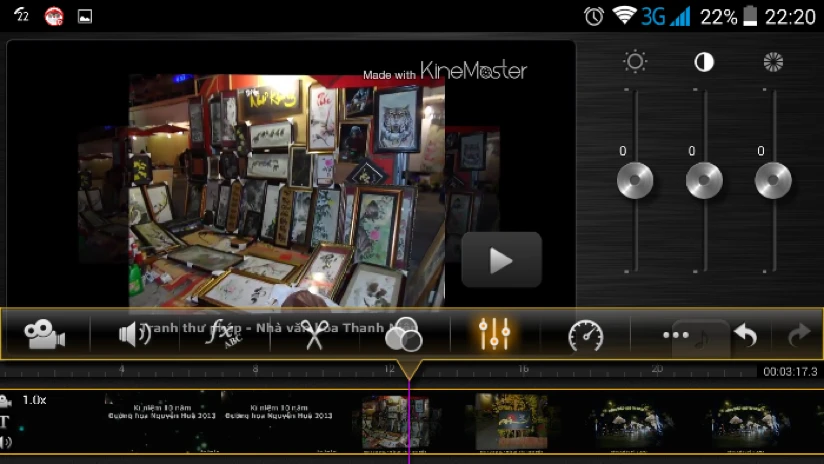Click the music note tab behind toolbar

pos(701,339)
